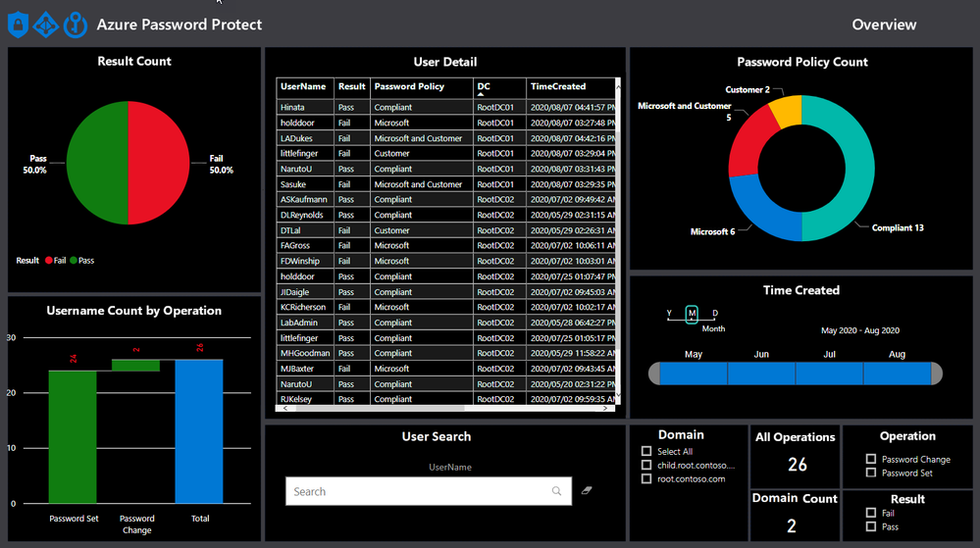980x548 pixels.
Task: Check the child.root.contoso domain box
Action: click(x=646, y=465)
